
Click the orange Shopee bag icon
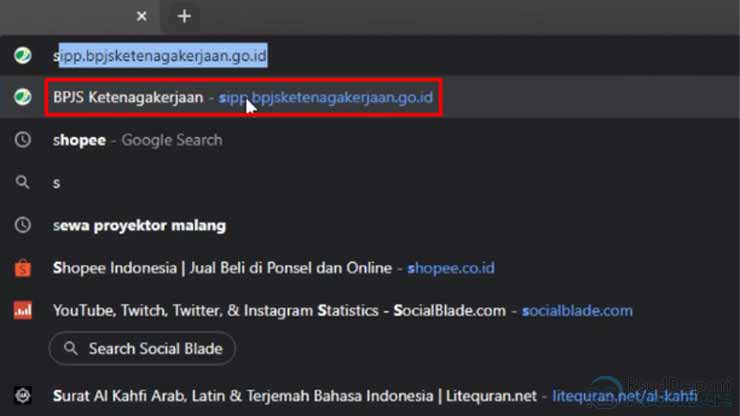[22, 268]
